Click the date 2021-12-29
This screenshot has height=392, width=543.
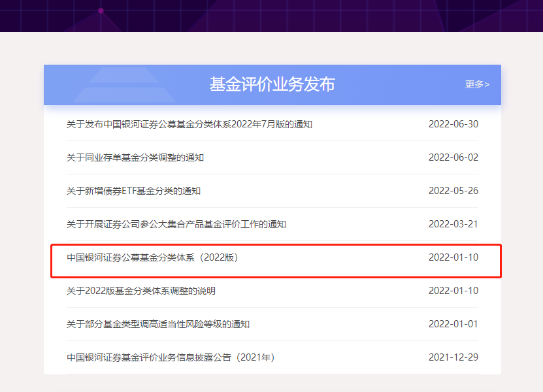(453, 357)
